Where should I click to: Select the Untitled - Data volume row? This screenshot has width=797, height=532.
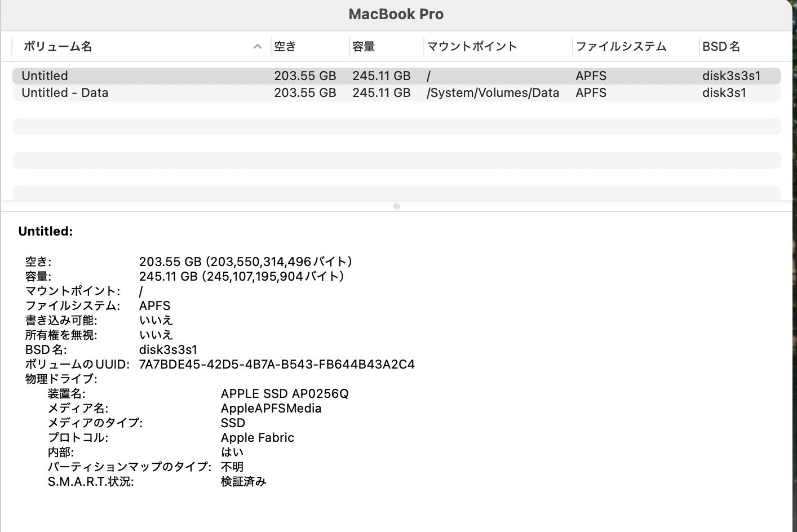397,93
